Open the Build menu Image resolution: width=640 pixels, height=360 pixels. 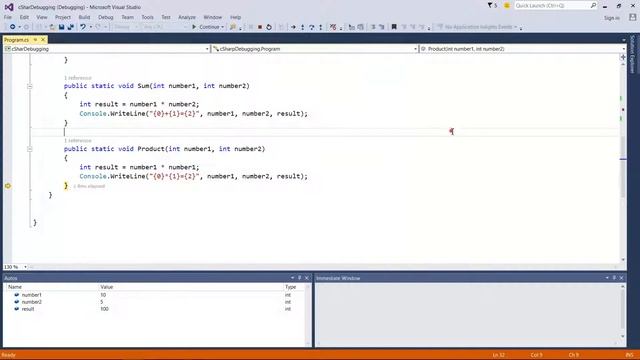coord(84,17)
